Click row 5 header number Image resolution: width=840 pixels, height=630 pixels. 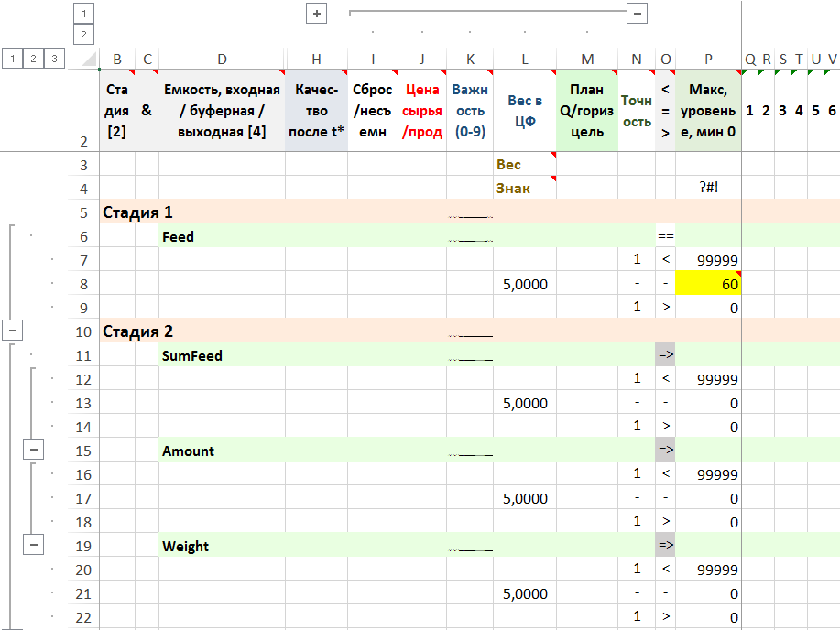click(83, 212)
